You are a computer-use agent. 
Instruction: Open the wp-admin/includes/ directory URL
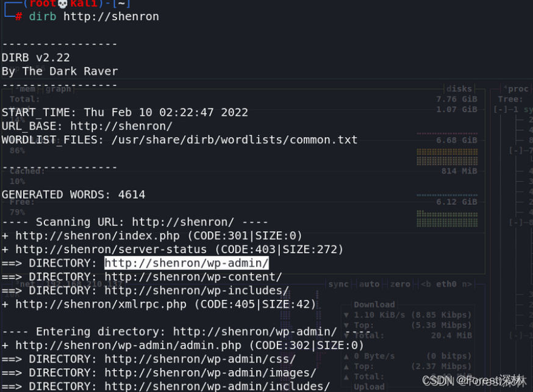217,387
